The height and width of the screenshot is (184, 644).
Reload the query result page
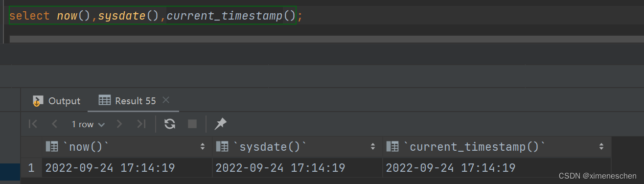[x=170, y=124]
